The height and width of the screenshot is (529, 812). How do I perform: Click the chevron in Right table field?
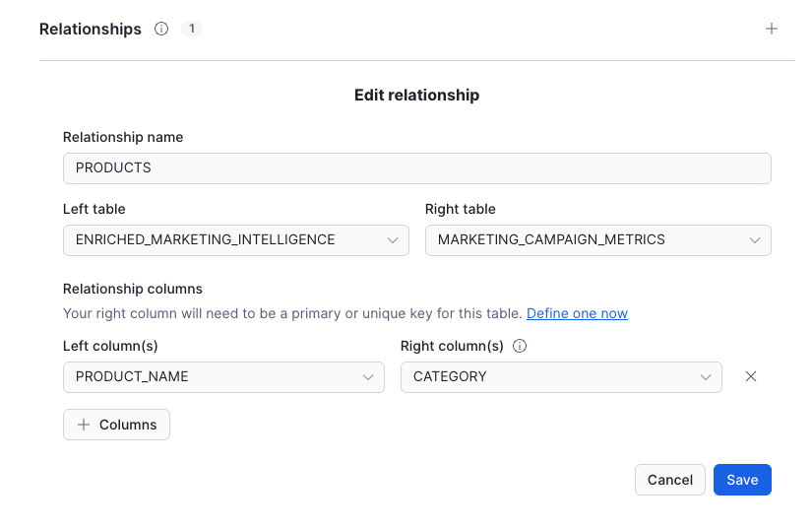click(x=755, y=240)
